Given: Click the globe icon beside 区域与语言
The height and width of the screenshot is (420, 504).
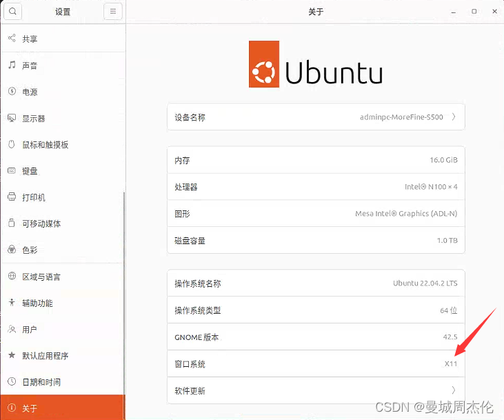Looking at the screenshot, I should [x=12, y=276].
